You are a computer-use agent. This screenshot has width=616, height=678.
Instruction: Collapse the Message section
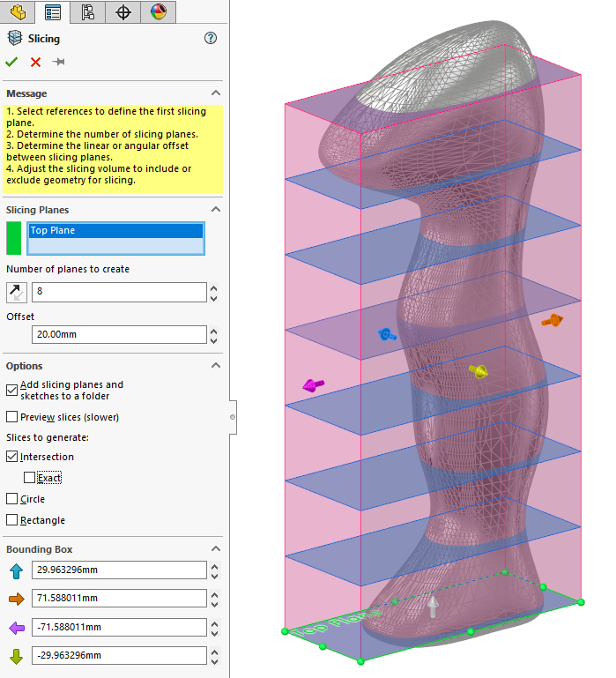click(215, 93)
